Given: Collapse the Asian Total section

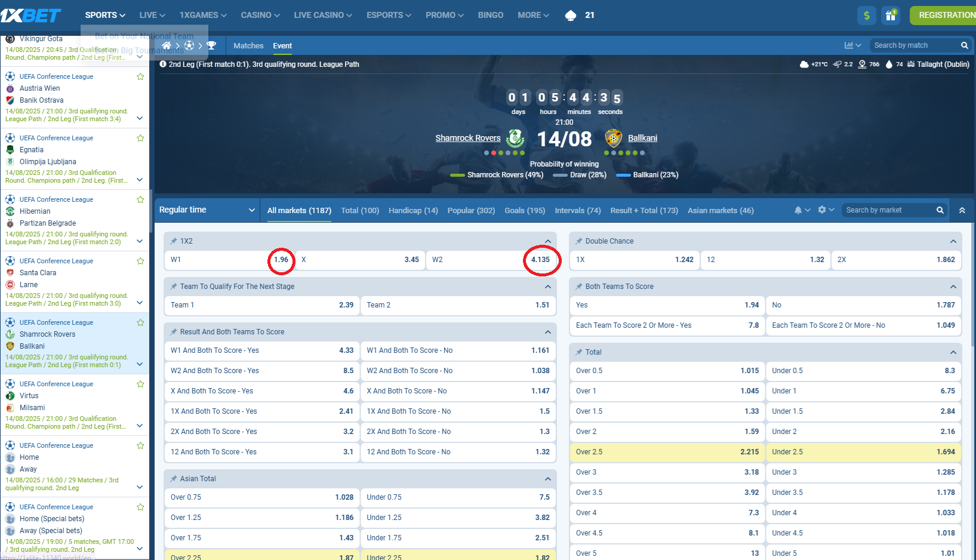Looking at the screenshot, I should pyautogui.click(x=548, y=479).
